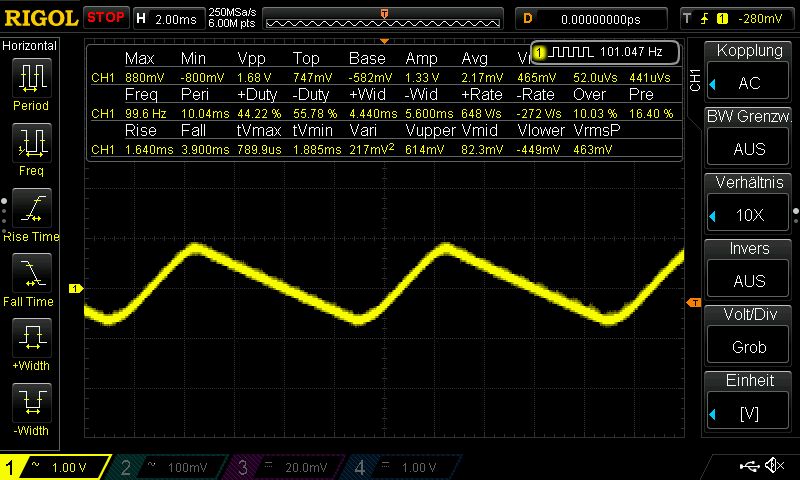This screenshot has height=480, width=800.
Task: Click the Avg value 2.17mV
Action: [x=482, y=78]
